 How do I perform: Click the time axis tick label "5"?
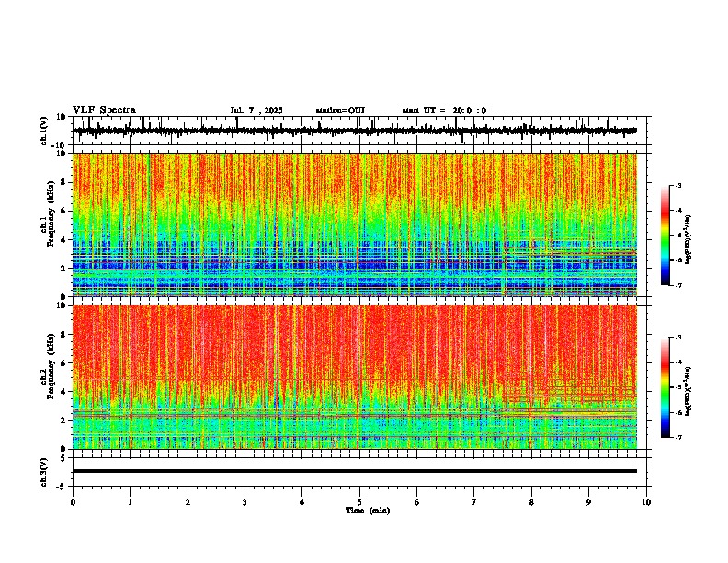point(359,502)
